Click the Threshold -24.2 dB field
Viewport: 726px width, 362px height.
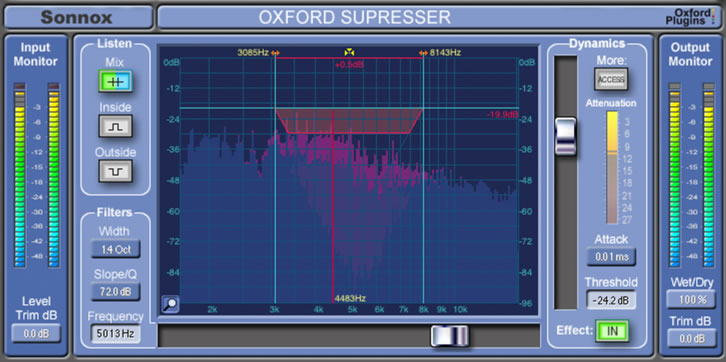[x=611, y=300]
